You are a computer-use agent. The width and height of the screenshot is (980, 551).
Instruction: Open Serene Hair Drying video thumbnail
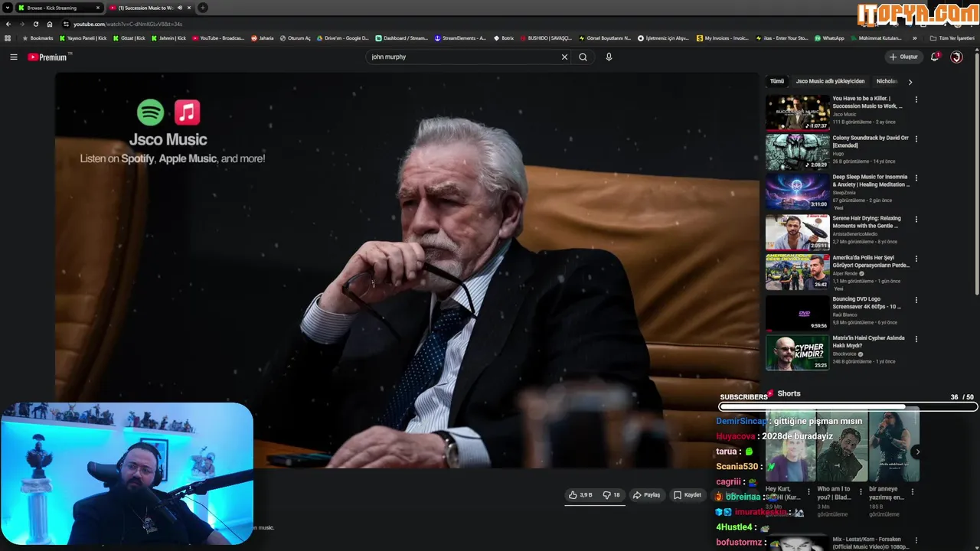click(798, 232)
